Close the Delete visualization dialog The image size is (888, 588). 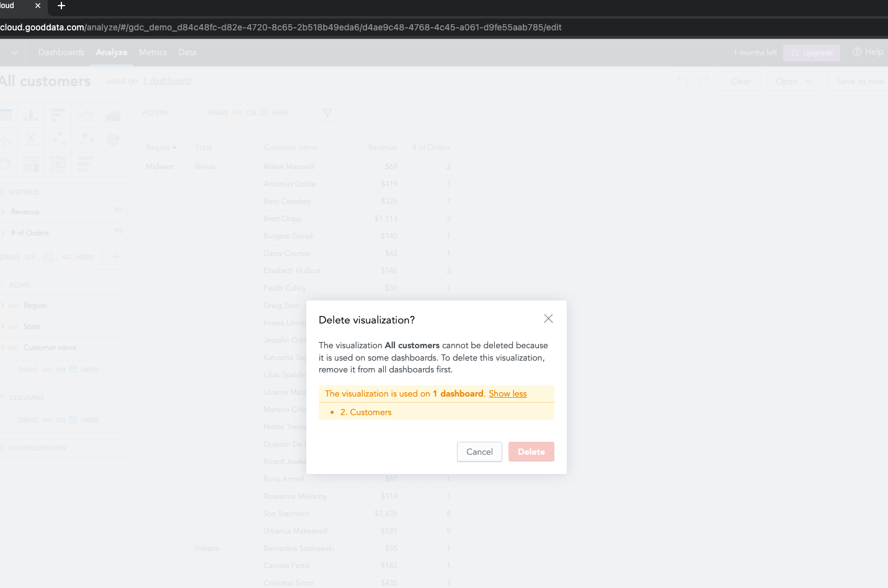pyautogui.click(x=548, y=318)
